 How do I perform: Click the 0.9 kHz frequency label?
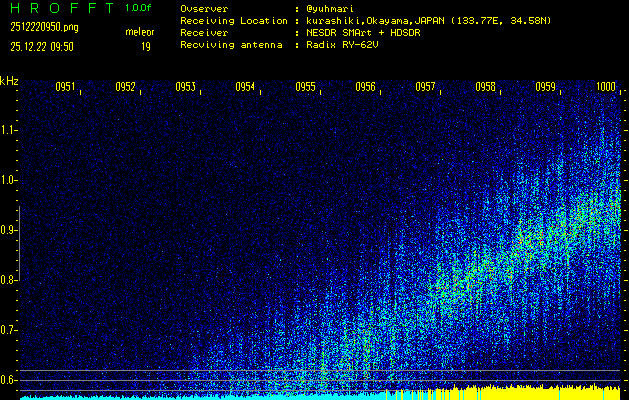[10, 230]
